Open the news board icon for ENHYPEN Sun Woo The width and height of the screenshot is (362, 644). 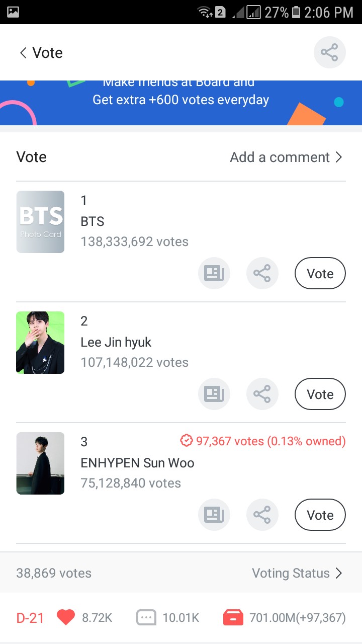click(214, 515)
